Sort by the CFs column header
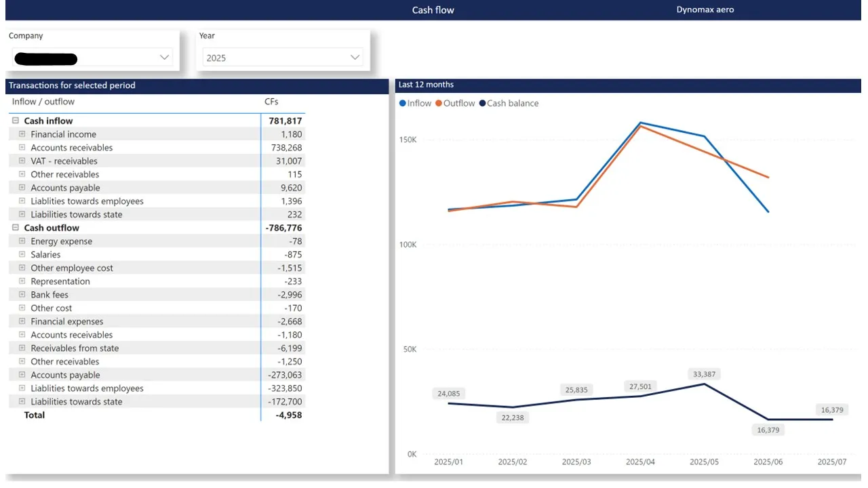The height and width of the screenshot is (488, 868). (271, 102)
